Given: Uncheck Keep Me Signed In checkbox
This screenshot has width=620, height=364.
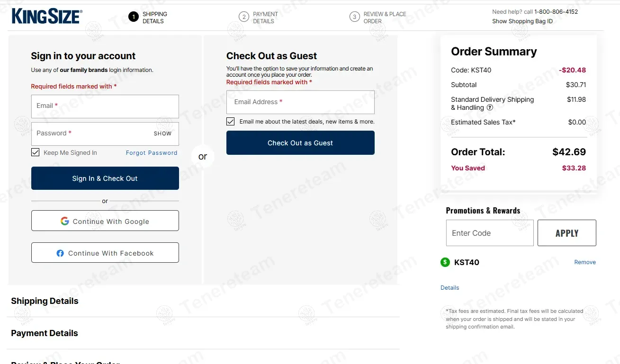Looking at the screenshot, I should (35, 152).
